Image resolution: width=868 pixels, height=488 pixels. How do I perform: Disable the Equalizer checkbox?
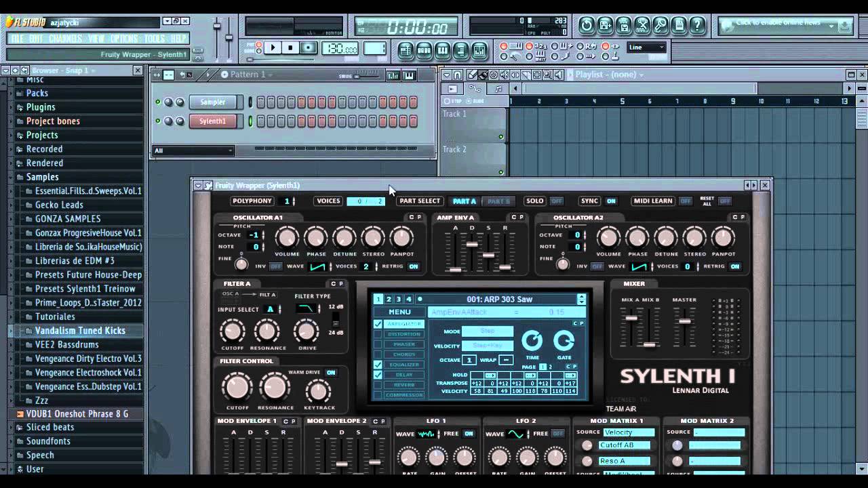[378, 365]
